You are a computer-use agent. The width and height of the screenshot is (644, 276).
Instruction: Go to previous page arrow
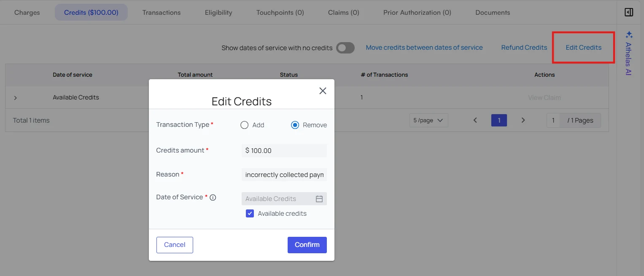(x=475, y=120)
